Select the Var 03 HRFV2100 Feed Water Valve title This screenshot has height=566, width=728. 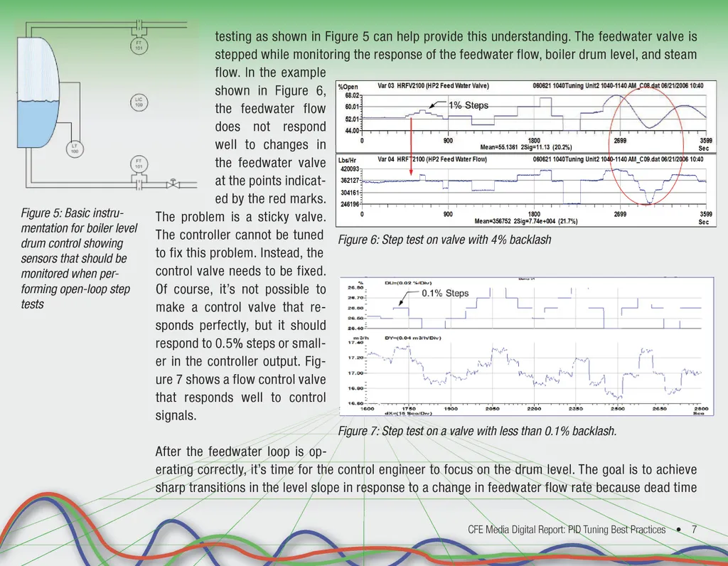[433, 86]
